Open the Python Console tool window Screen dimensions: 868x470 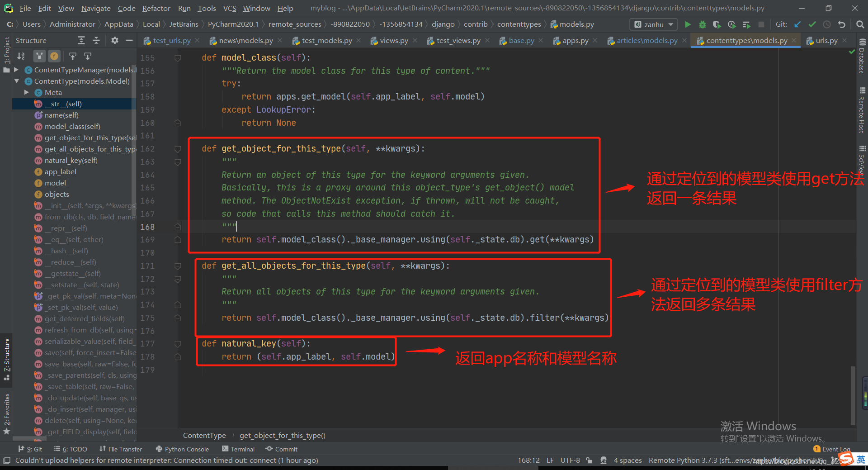tap(182, 449)
